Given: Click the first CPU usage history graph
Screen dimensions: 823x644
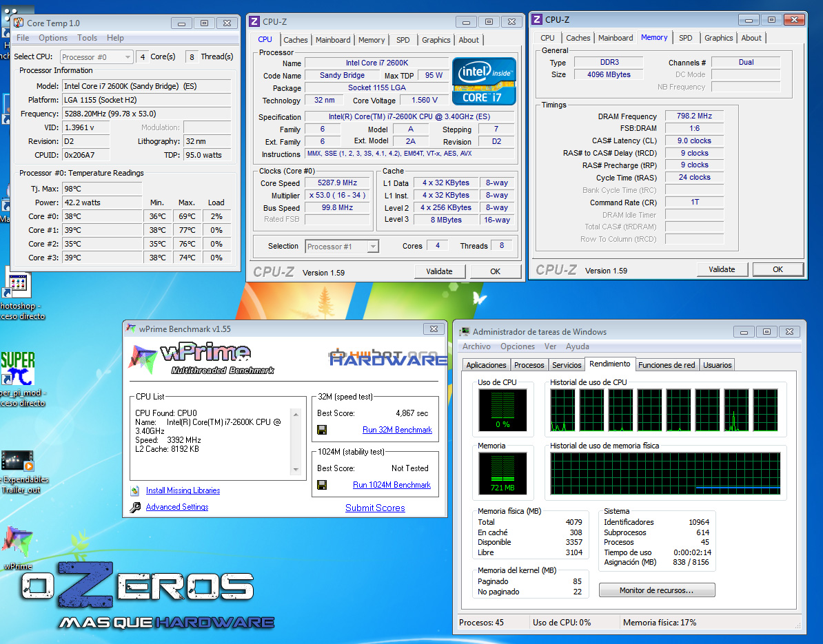Looking at the screenshot, I should point(562,410).
